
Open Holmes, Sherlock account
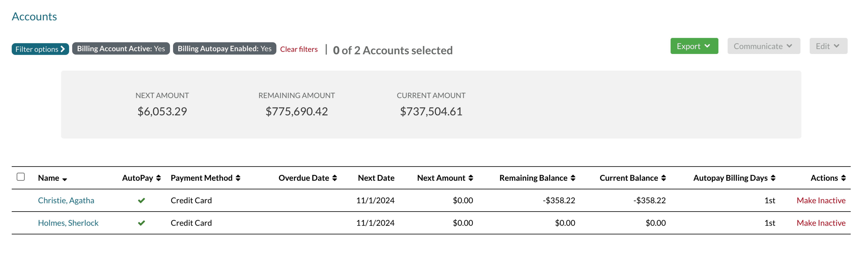click(x=68, y=223)
